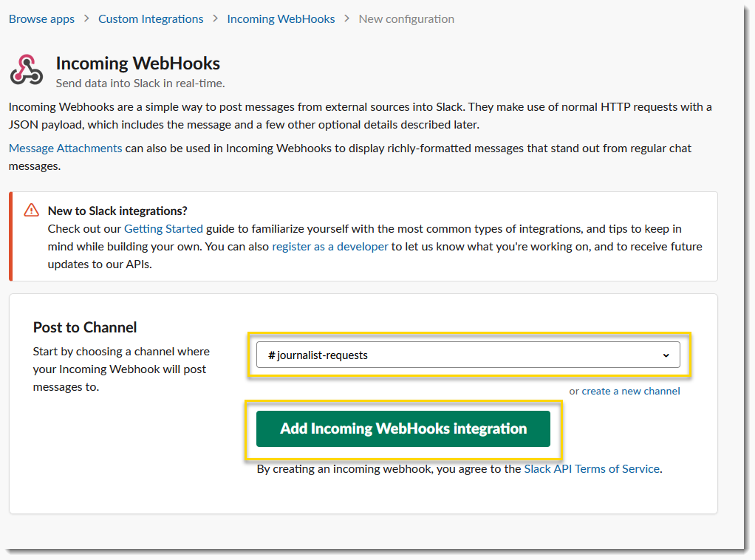Click the New configuration breadcrumb text
The image size is (755, 560).
[x=406, y=18]
